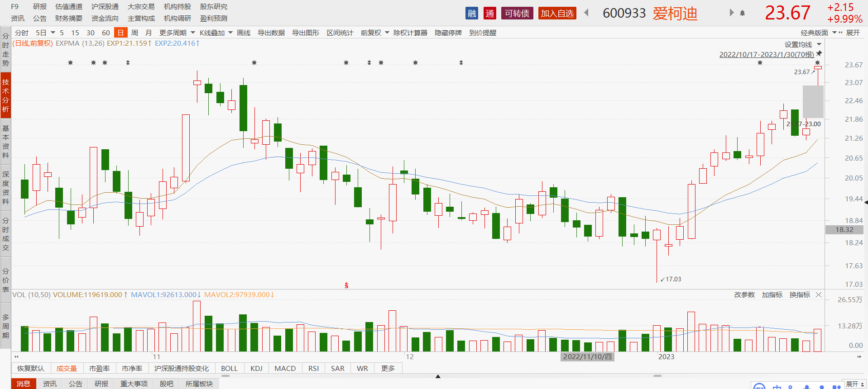Click 换指标 to change indicator
Screen dimensions: 868x389
coord(800,295)
